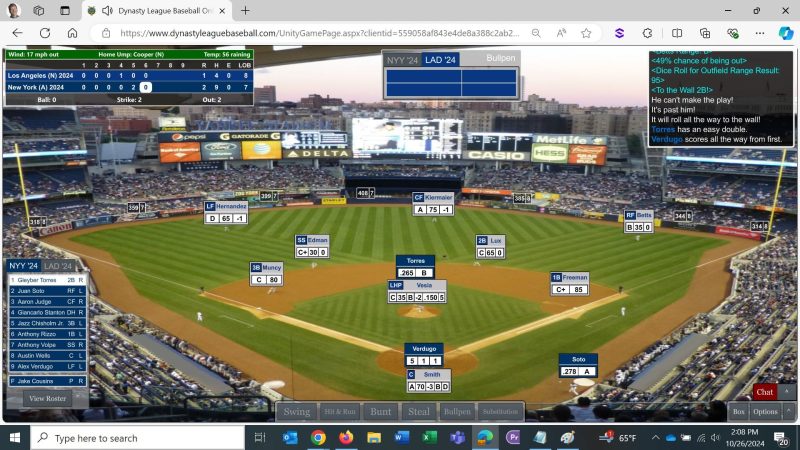Screen dimensions: 800x450
Task: Open the Chrome icon in the taskbar
Action: (318, 438)
